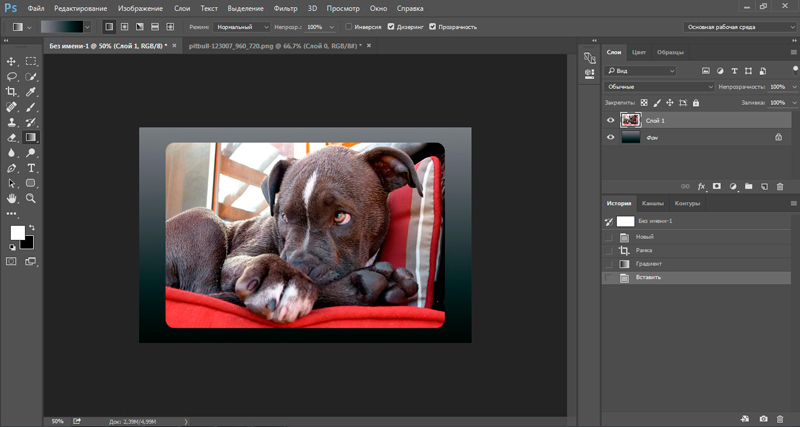Add a layer mask to Слой 1

tap(717, 187)
